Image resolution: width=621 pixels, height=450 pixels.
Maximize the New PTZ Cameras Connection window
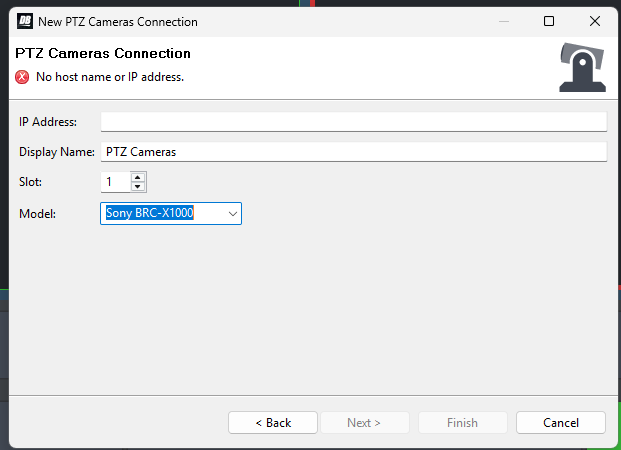click(x=549, y=21)
